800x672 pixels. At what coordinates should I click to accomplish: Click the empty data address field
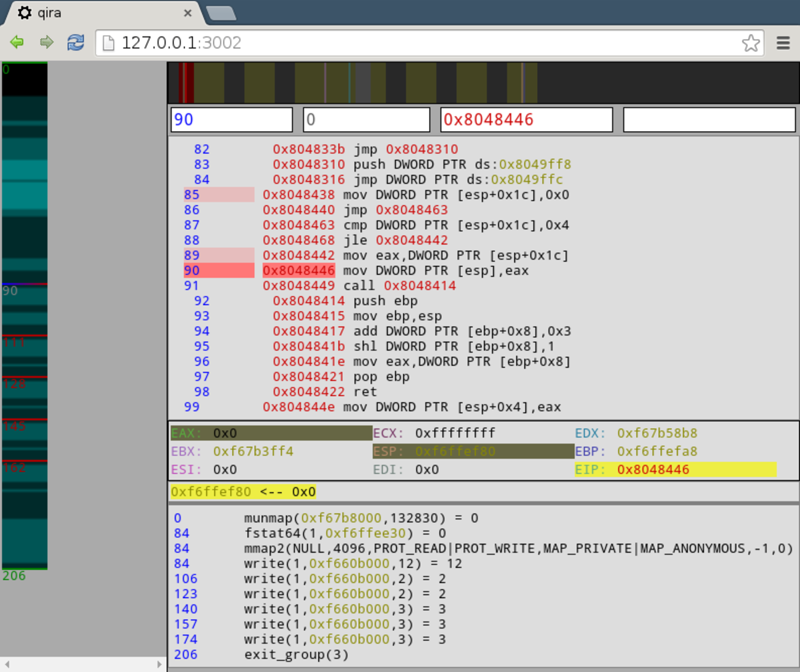(709, 119)
